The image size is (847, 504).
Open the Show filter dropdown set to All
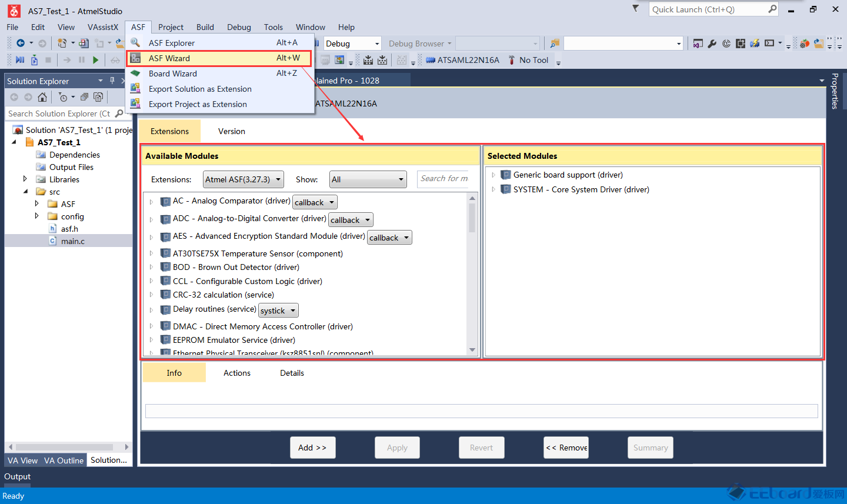pyautogui.click(x=368, y=179)
